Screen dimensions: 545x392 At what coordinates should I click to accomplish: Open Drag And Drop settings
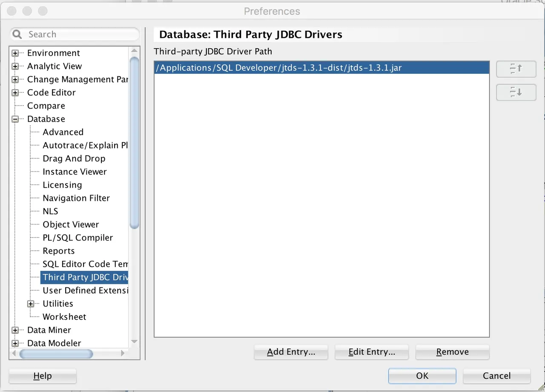(x=74, y=159)
